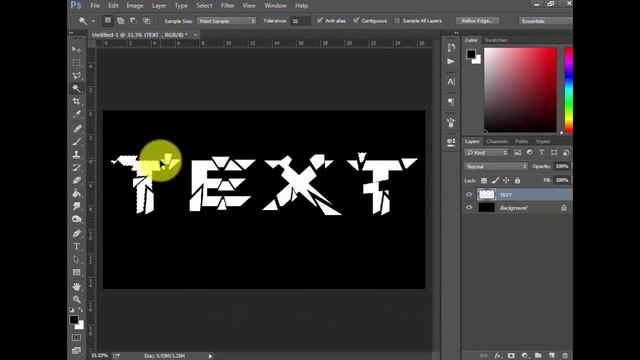Filter layers by type layers

point(542,152)
